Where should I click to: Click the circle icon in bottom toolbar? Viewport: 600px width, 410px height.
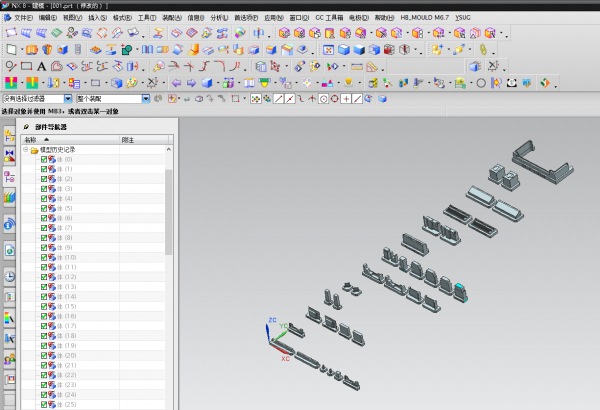point(481,83)
